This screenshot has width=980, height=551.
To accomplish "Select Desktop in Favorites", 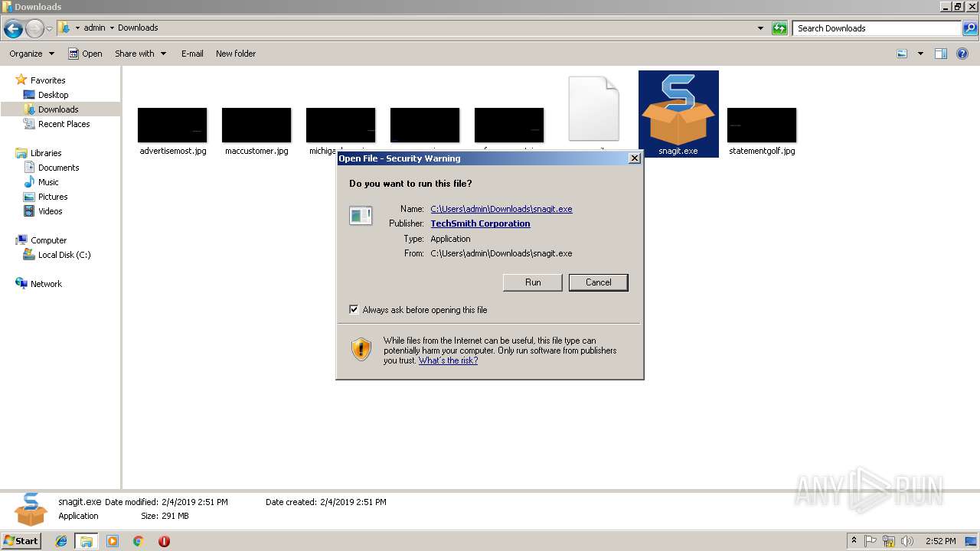I will (53, 95).
